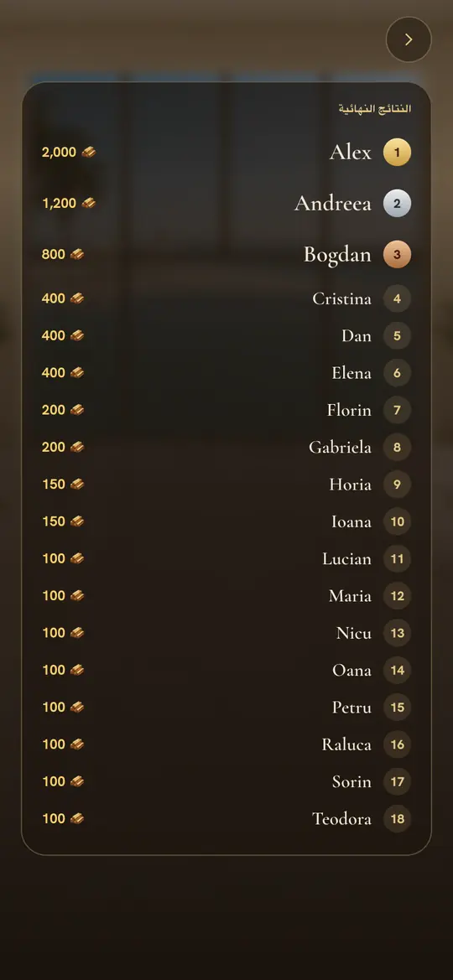Screen dimensions: 453x980
Task: Click the gold bars icon next to 1,200
Action: pos(89,203)
